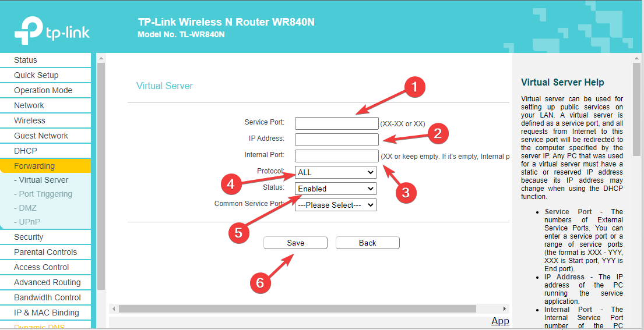Click the left vertical scrollbar up arrow
Viewport: 644px width, 330px height.
[x=101, y=59]
